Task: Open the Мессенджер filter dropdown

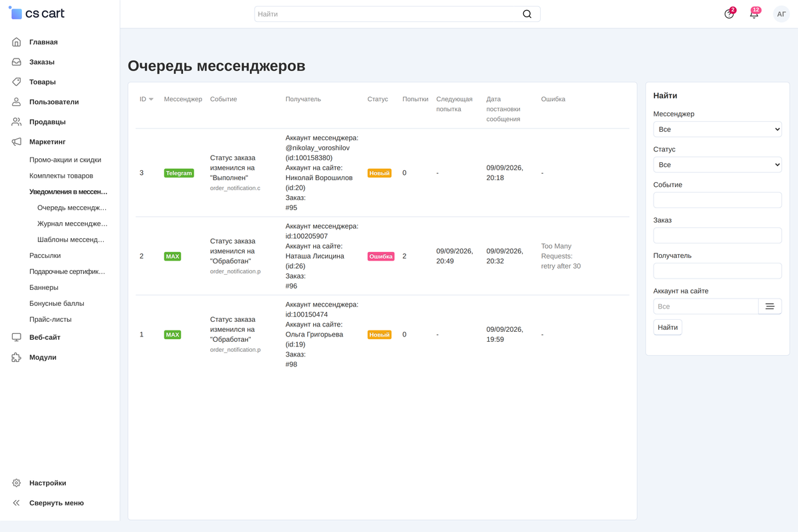Action: coord(718,129)
